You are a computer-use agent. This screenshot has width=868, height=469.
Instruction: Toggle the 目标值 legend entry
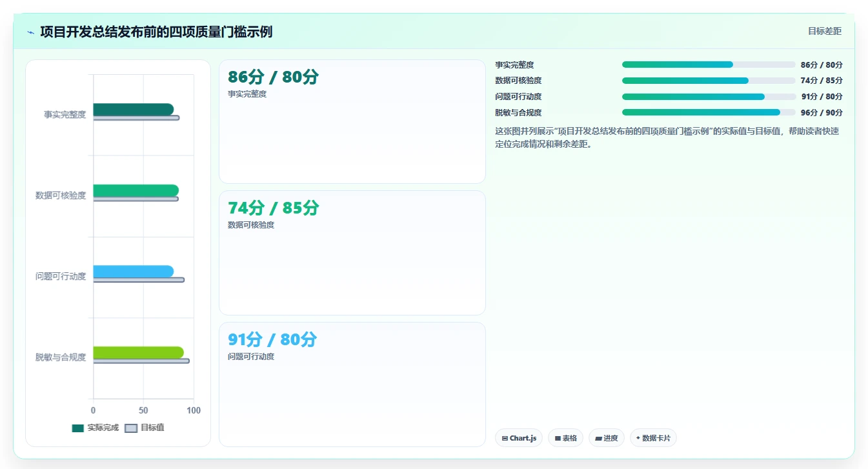(x=145, y=428)
